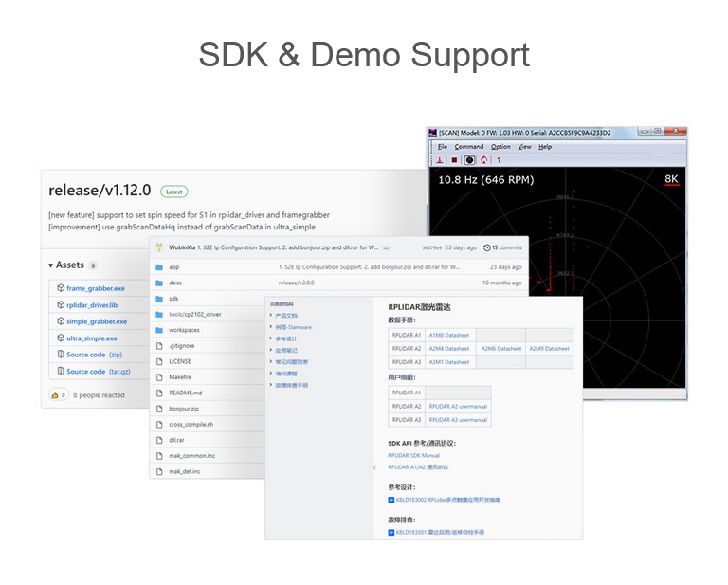Viewport: 728px width, 585px height.
Task: Collapse the Assets section triangle
Action: point(50,265)
